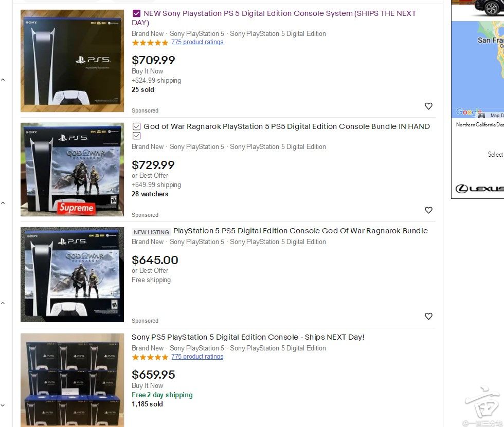Screen dimensions: 504x427
Task: Click the $659.95 price
Action: tap(153, 375)
